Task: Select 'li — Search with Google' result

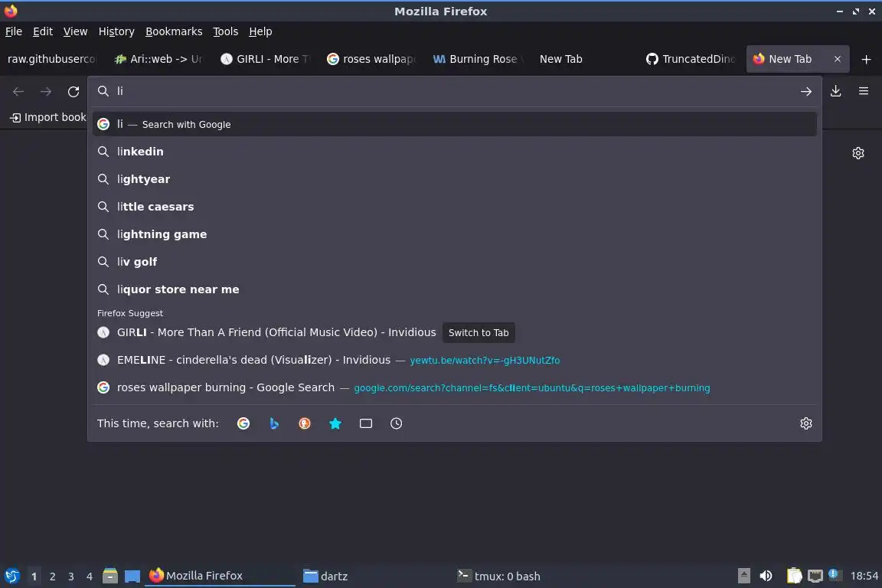Action: click(x=455, y=124)
